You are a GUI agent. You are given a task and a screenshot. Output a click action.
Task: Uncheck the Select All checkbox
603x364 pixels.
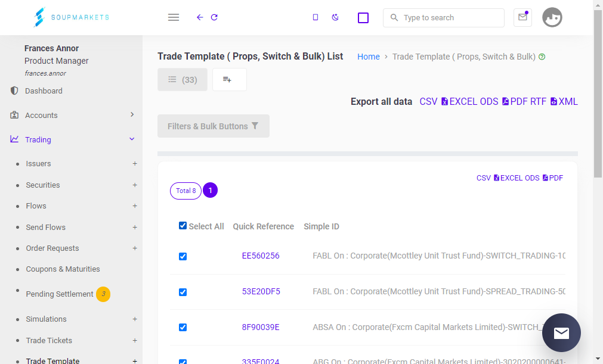[183, 226]
